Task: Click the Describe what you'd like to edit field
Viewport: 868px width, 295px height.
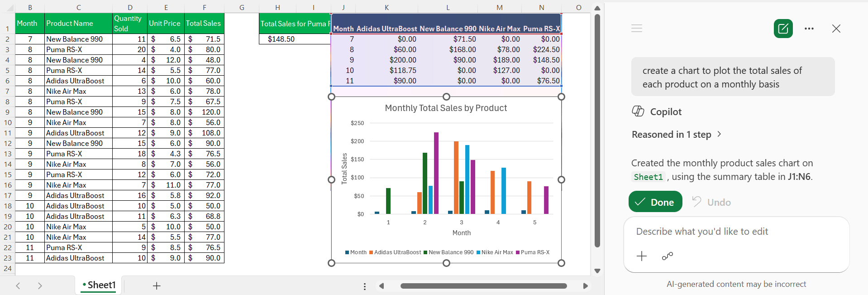Action: [x=736, y=232]
